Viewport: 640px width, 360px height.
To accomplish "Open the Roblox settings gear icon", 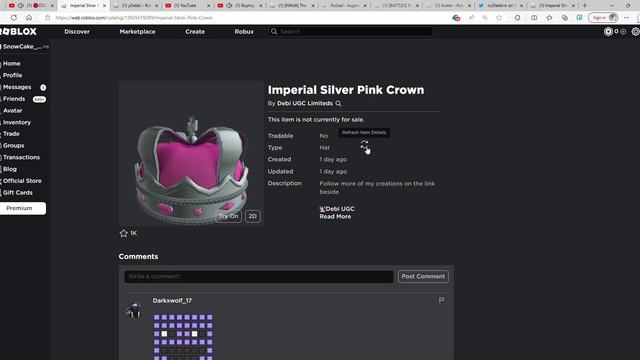I will pos(636,31).
